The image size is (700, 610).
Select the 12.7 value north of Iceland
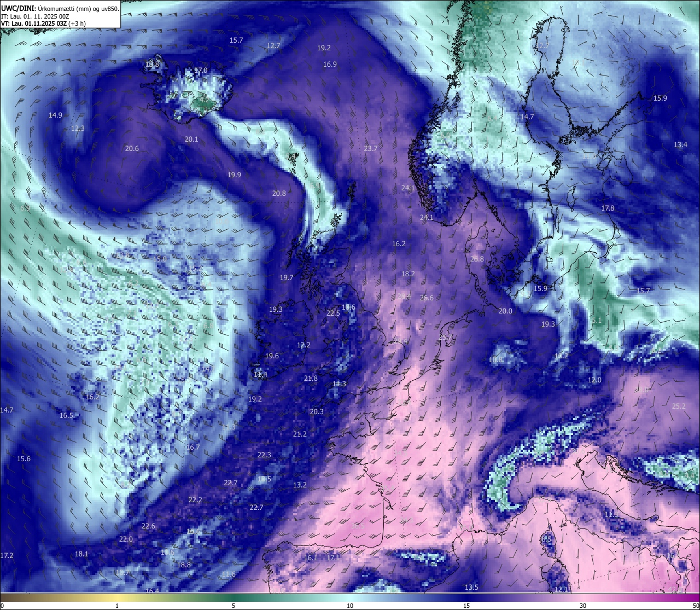click(x=273, y=45)
